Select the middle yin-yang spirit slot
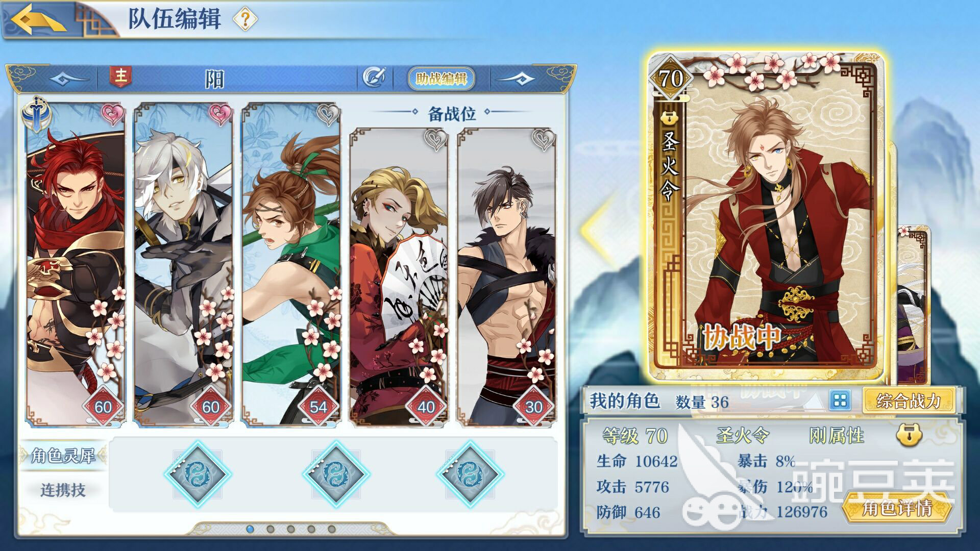The width and height of the screenshot is (980, 551). click(x=336, y=474)
